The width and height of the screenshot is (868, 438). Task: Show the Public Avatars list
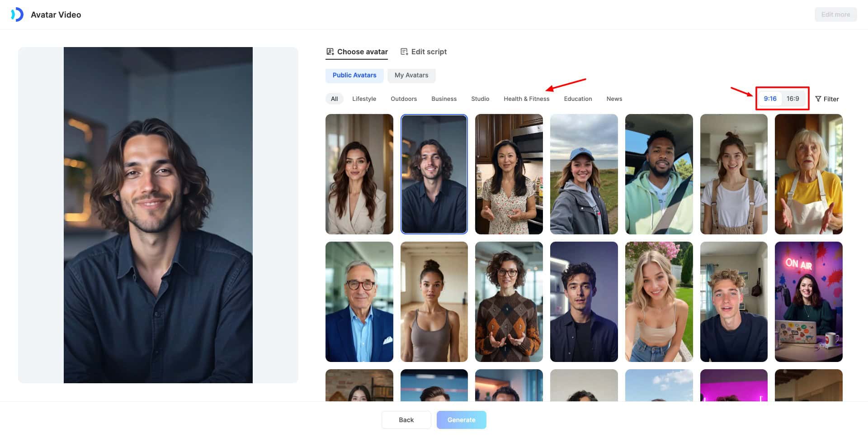(354, 75)
